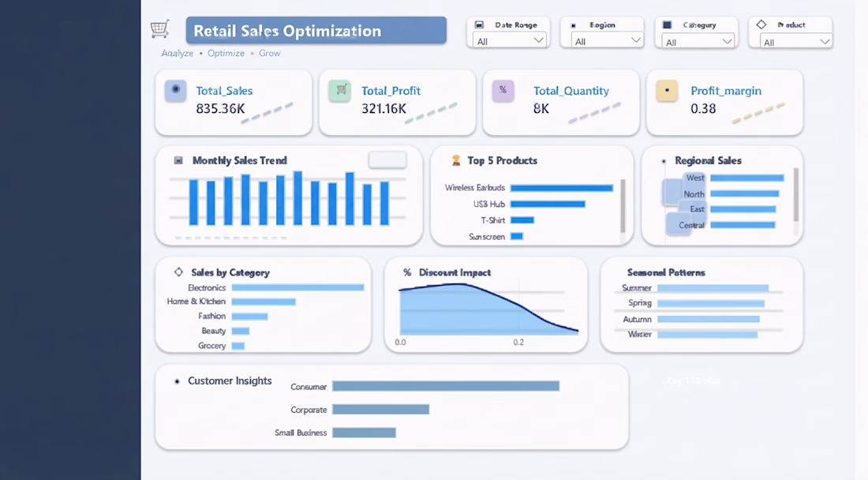868x480 pixels.
Task: Click the Regional Sales scrollbar
Action: tap(796, 195)
